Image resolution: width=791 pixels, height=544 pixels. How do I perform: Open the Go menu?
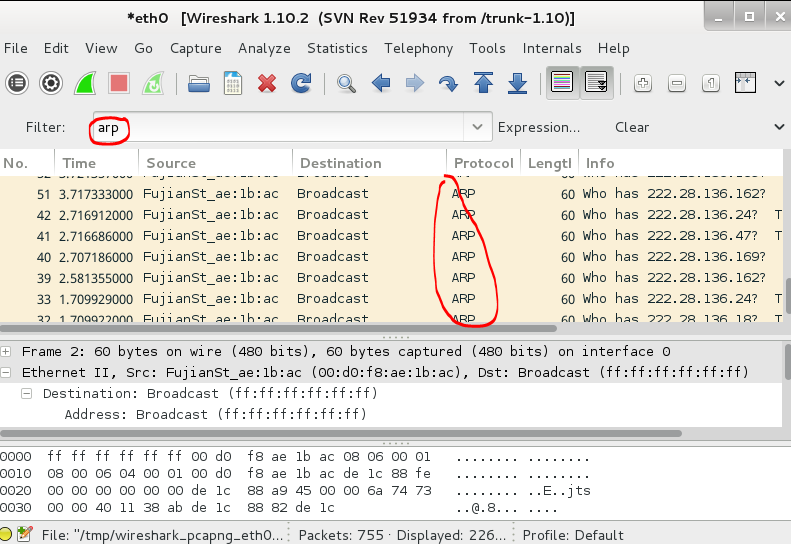[x=143, y=48]
